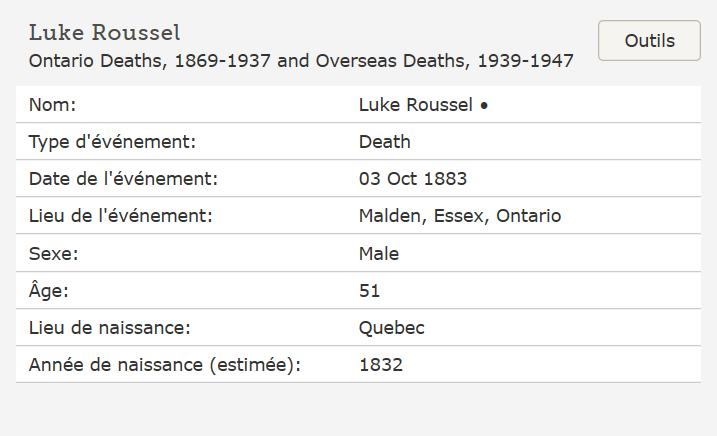
Task: Open the Ontario Deaths collection subtitle
Action: pyautogui.click(x=301, y=61)
